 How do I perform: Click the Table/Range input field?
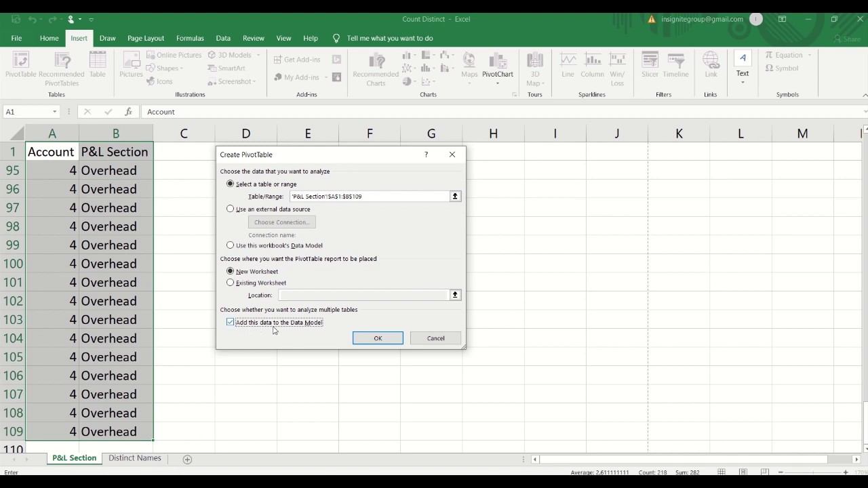pos(369,197)
